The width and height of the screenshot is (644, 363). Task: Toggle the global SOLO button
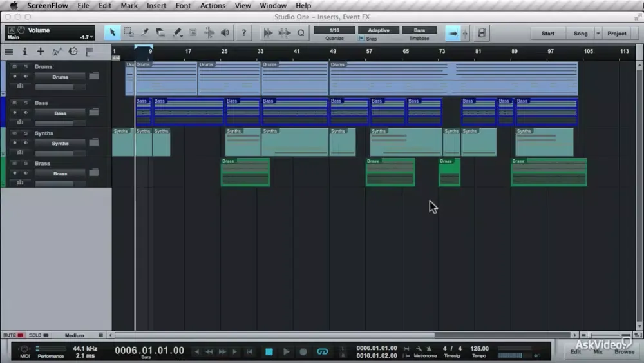[39, 335]
